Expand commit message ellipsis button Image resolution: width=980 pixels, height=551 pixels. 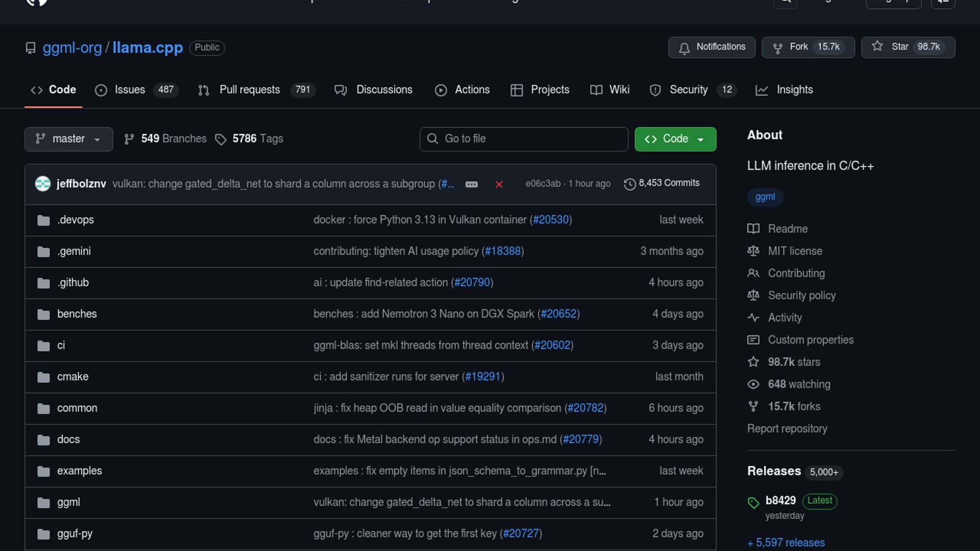pyautogui.click(x=471, y=184)
